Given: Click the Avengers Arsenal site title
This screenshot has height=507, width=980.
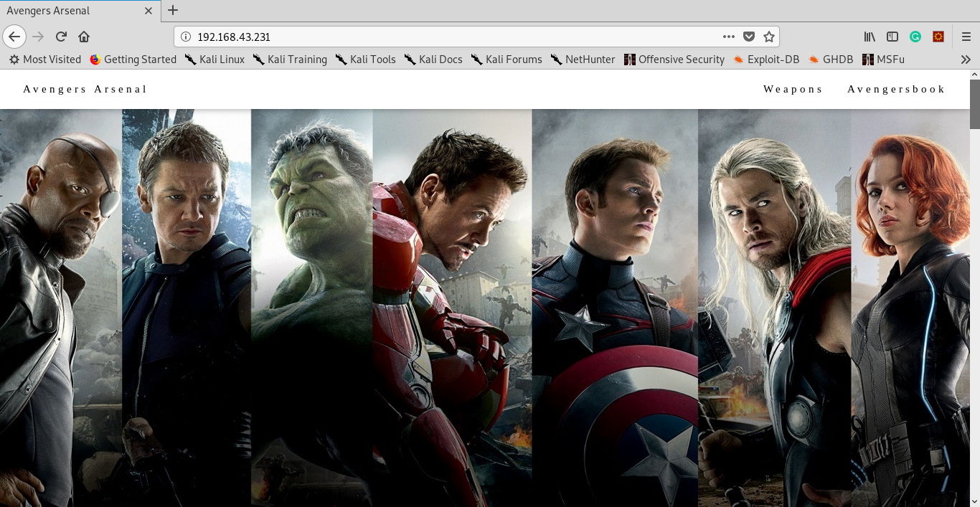Looking at the screenshot, I should [85, 89].
